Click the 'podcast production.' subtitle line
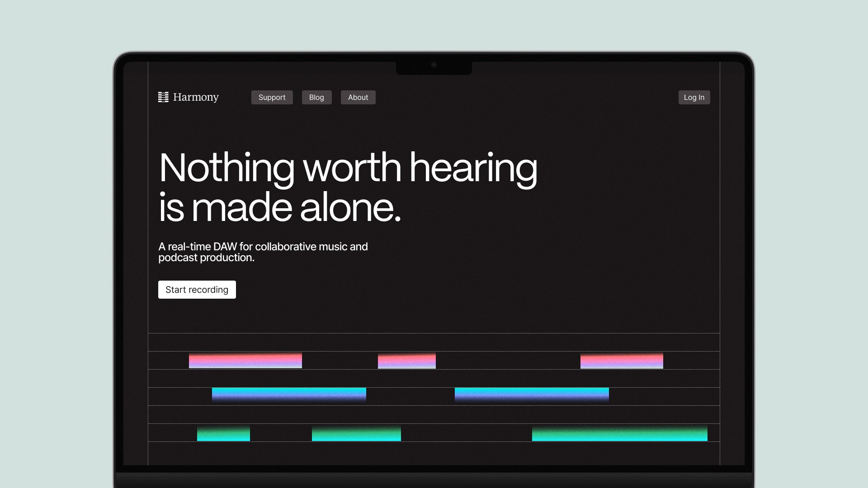The image size is (868, 488). coord(206,258)
